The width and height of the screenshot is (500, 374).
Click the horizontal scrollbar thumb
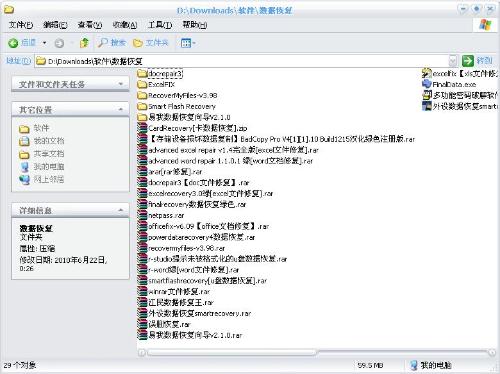click(232, 353)
